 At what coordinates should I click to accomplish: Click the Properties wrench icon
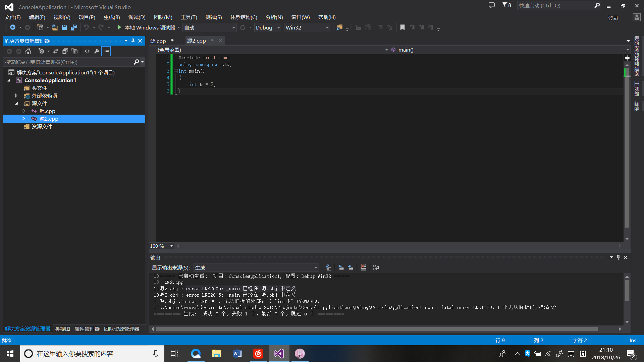[97, 51]
